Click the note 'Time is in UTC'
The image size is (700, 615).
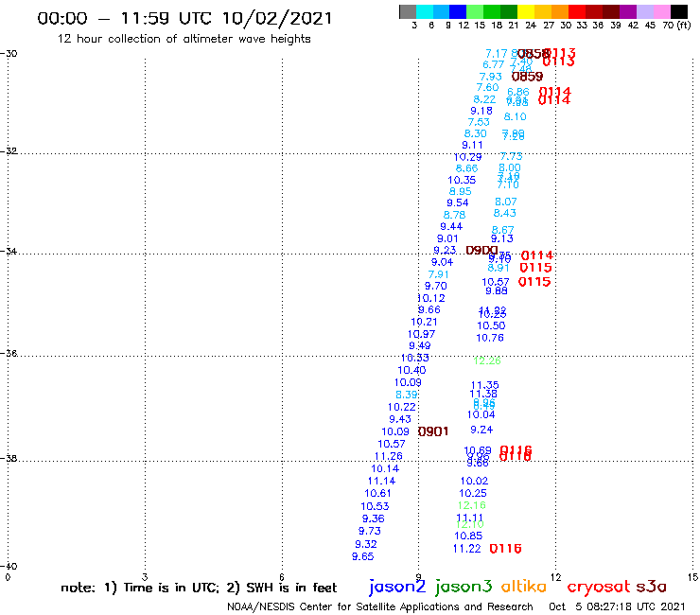tap(171, 588)
